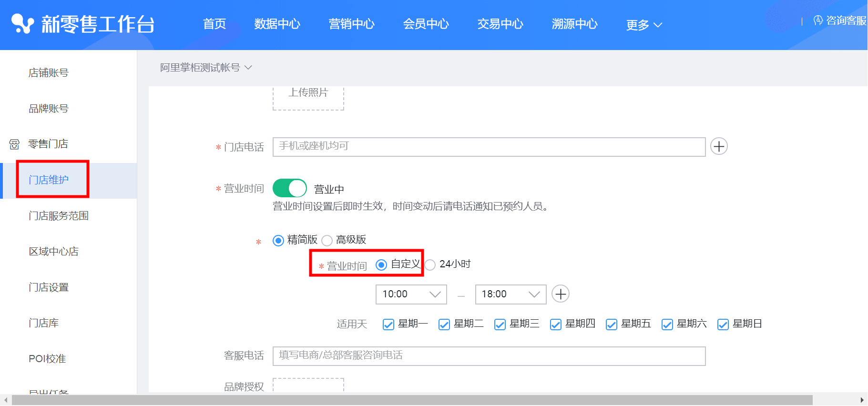Open 溯源中心 in top navigation
The height and width of the screenshot is (406, 868).
coord(575,24)
